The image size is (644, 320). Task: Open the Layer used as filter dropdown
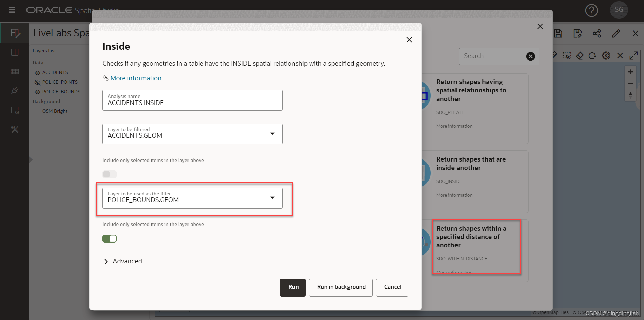click(x=192, y=198)
